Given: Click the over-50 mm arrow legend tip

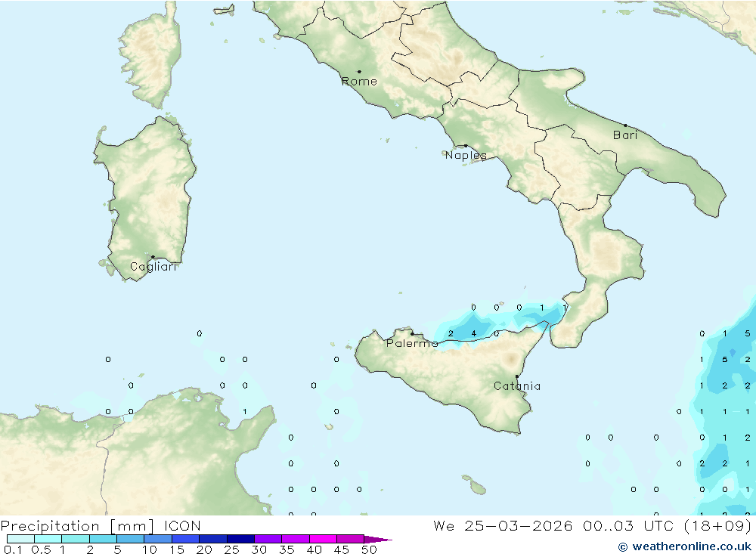Looking at the screenshot, I should click(x=377, y=540).
